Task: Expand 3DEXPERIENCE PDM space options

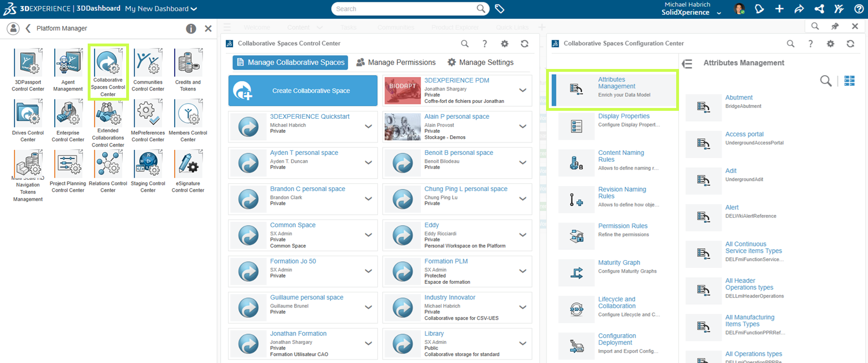Action: tap(523, 90)
